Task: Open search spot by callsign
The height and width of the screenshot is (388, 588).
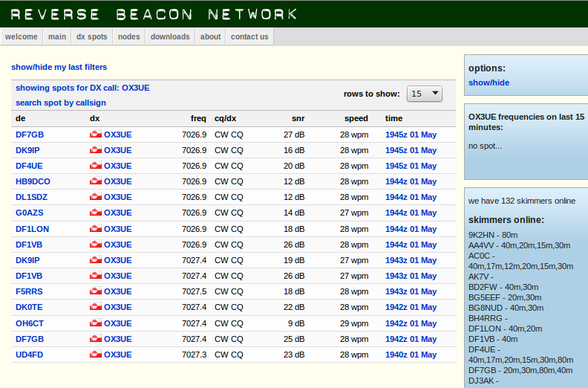Action: pyautogui.click(x=61, y=103)
